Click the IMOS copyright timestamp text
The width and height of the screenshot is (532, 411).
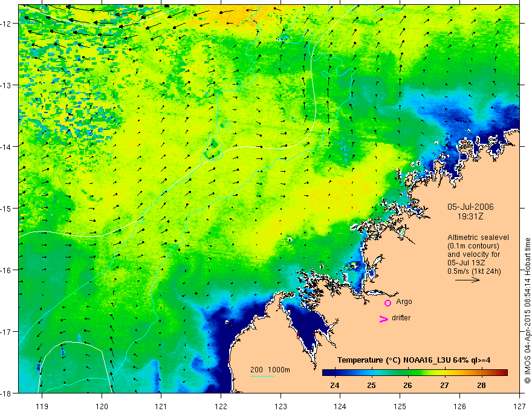527,311
